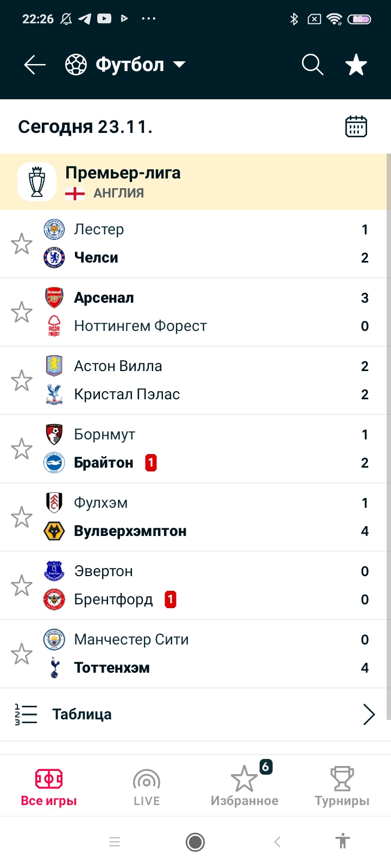Open the search magnifier
This screenshot has height=868, width=391.
[312, 65]
